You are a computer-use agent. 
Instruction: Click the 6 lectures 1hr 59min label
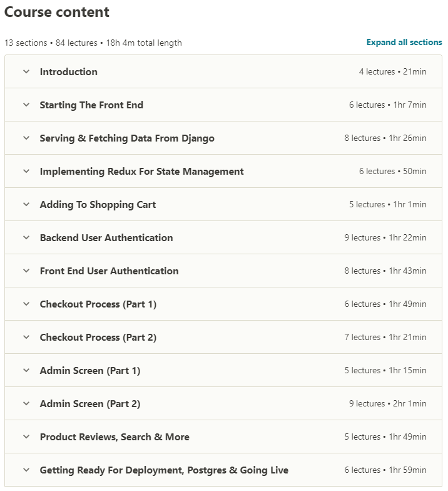(x=385, y=470)
